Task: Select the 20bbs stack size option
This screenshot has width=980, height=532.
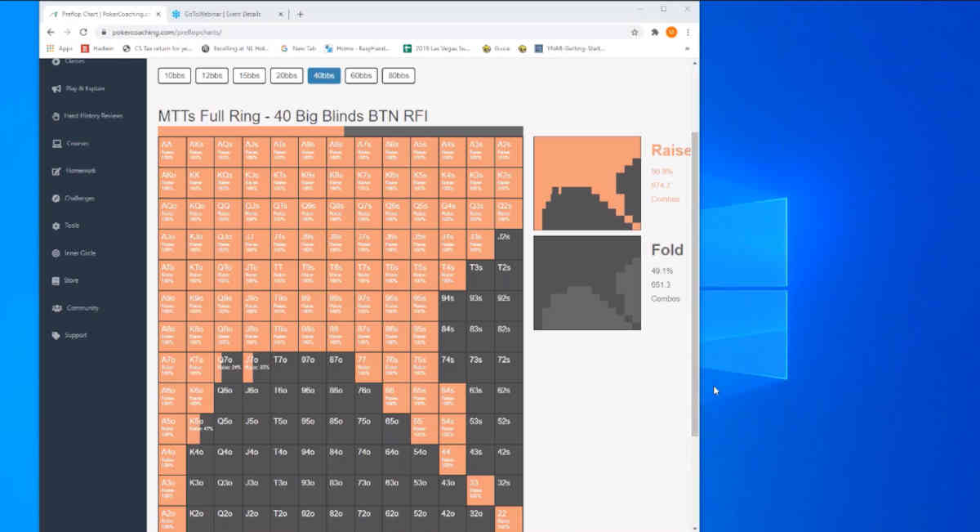Action: coord(286,76)
